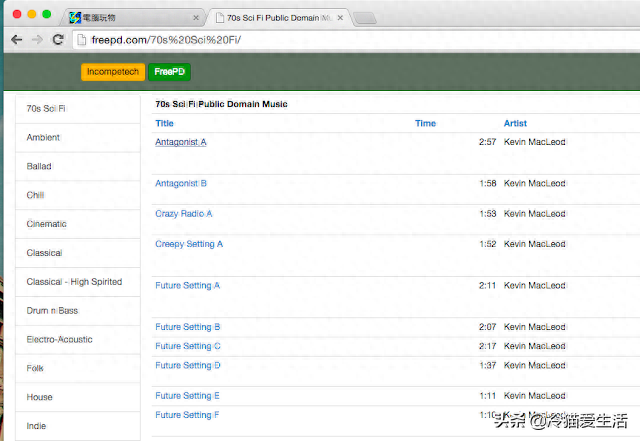Open the Antagonist A track link
640x441 pixels.
[x=180, y=142]
